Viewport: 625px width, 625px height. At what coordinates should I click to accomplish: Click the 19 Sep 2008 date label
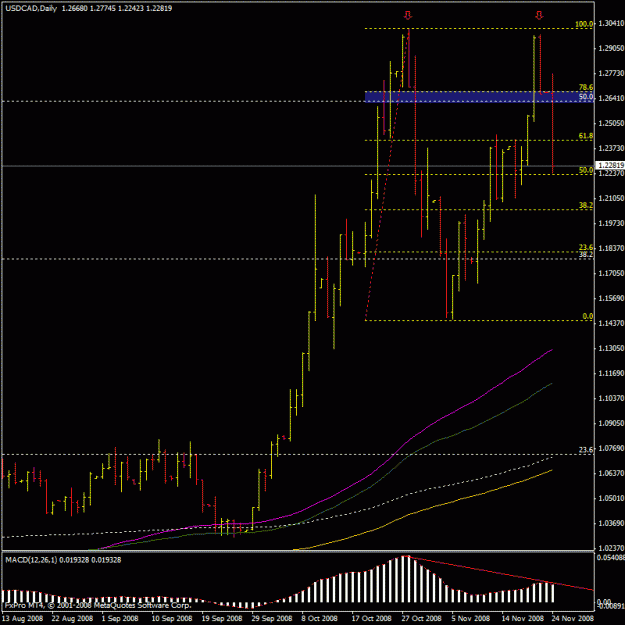tap(222, 619)
